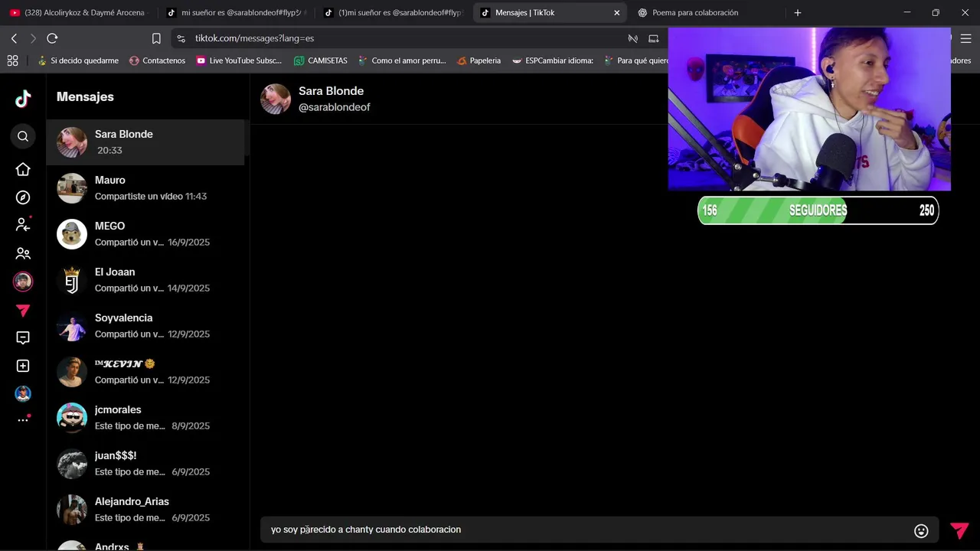Switch to Poema para colaboración tab
The image size is (980, 551).
[706, 12]
